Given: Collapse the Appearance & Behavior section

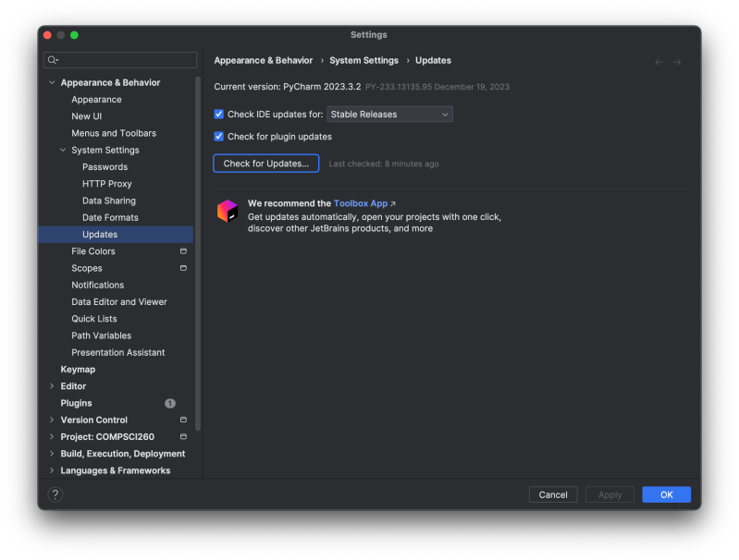Looking at the screenshot, I should [x=52, y=82].
